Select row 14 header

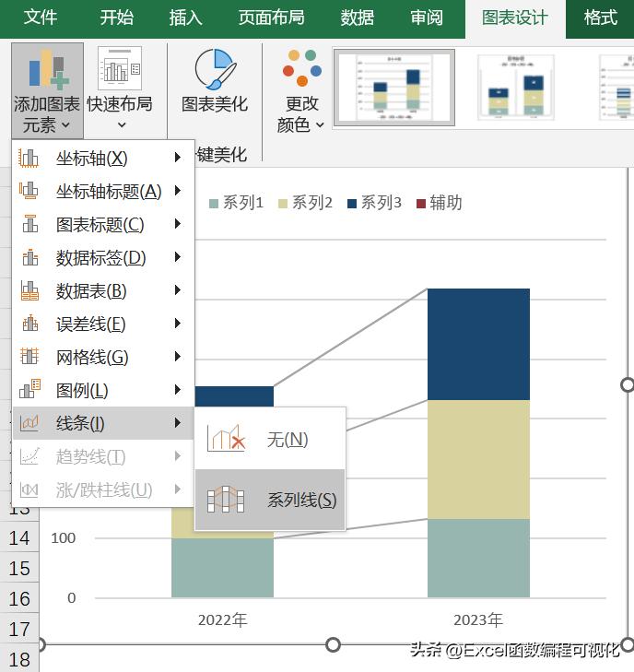pyautogui.click(x=19, y=538)
